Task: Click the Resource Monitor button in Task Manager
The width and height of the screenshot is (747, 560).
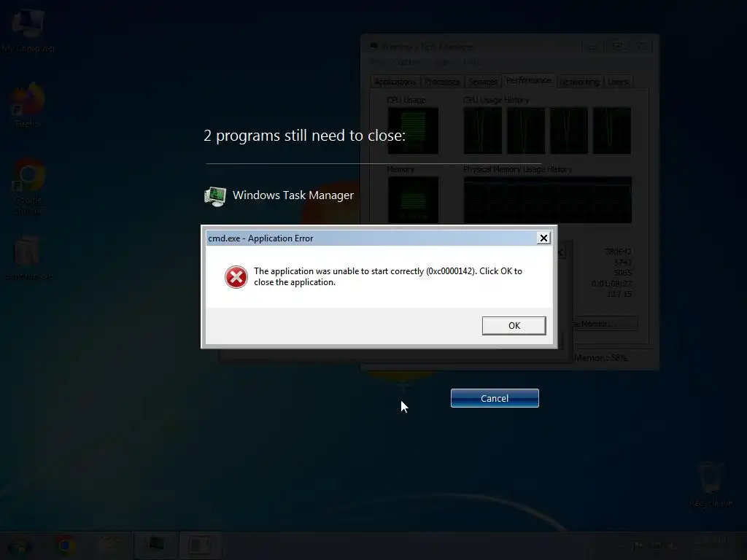Action: point(605,324)
